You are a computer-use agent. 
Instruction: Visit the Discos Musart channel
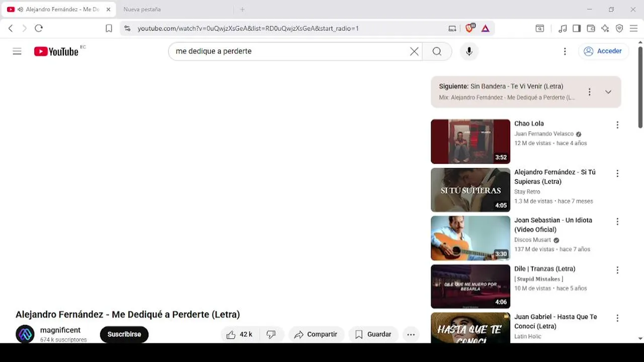(532, 240)
